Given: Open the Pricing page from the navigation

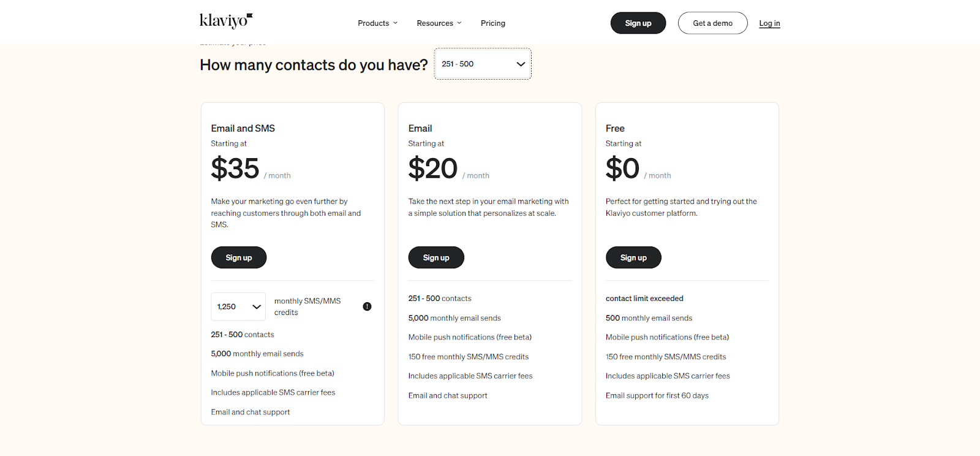Looking at the screenshot, I should [493, 23].
